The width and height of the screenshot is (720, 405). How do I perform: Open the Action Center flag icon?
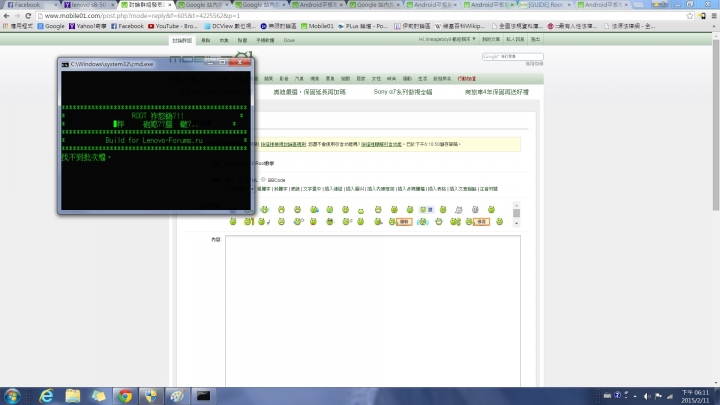click(658, 396)
